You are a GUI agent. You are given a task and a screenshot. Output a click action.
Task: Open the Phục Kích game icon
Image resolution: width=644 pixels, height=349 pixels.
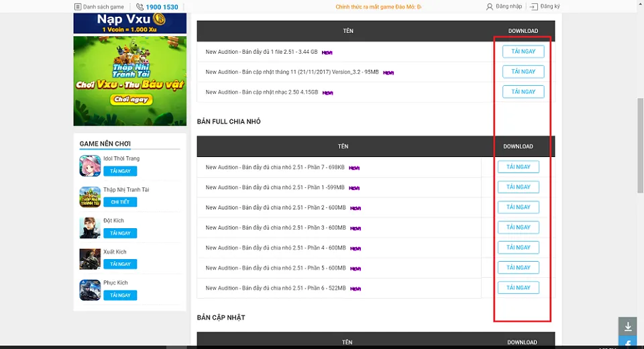pos(90,289)
